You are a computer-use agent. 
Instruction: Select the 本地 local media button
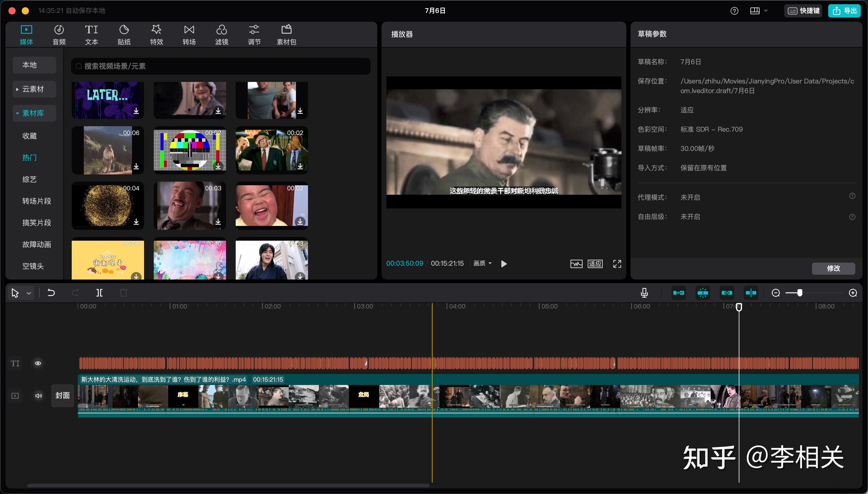pos(34,65)
